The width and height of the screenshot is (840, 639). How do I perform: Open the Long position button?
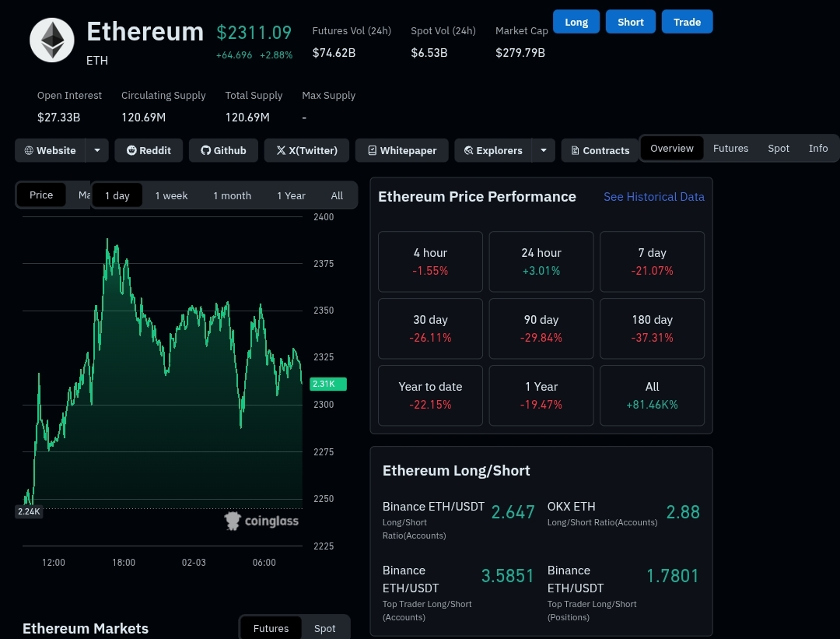pyautogui.click(x=576, y=22)
